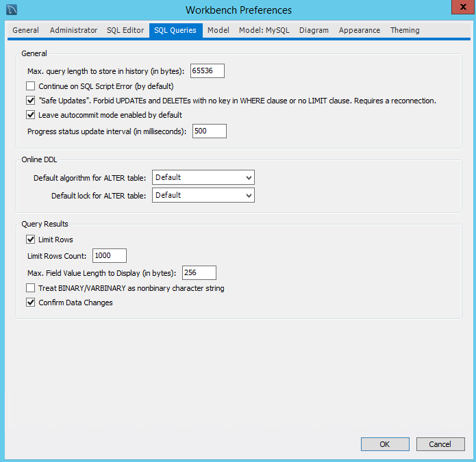Toggle Confirm Data Changes checkbox
The height and width of the screenshot is (462, 476).
point(30,303)
